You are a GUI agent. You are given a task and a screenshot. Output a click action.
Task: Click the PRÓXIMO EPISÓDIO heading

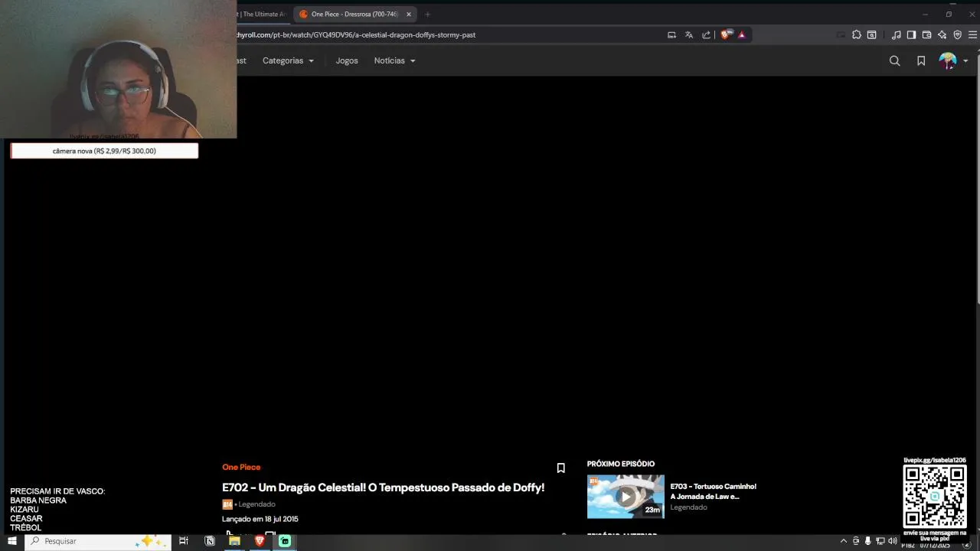click(621, 464)
